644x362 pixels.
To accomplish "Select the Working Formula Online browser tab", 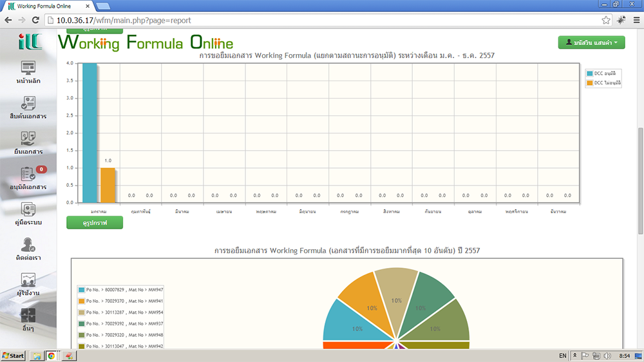I will coord(48,6).
